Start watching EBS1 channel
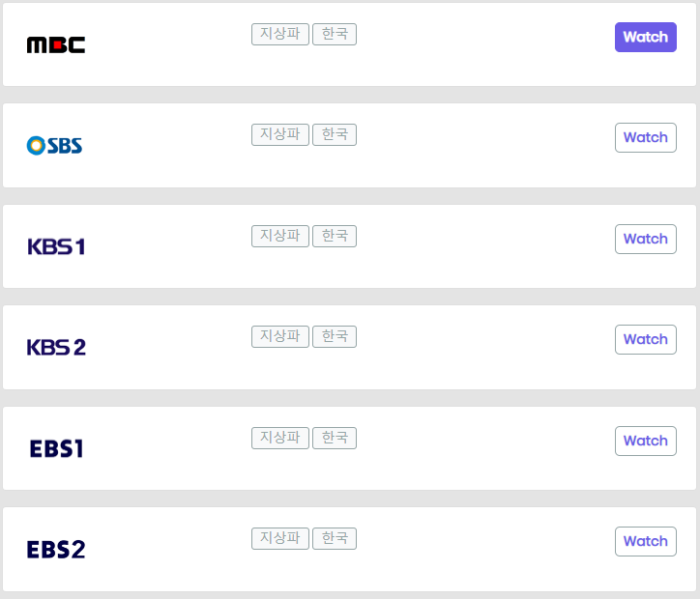The image size is (700, 599). [x=645, y=441]
